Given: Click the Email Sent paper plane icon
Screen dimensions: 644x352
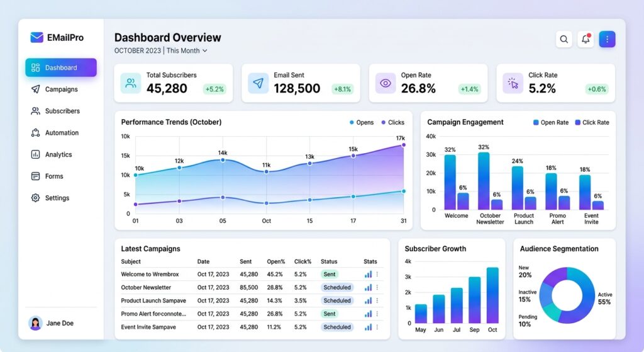Looking at the screenshot, I should point(258,83).
